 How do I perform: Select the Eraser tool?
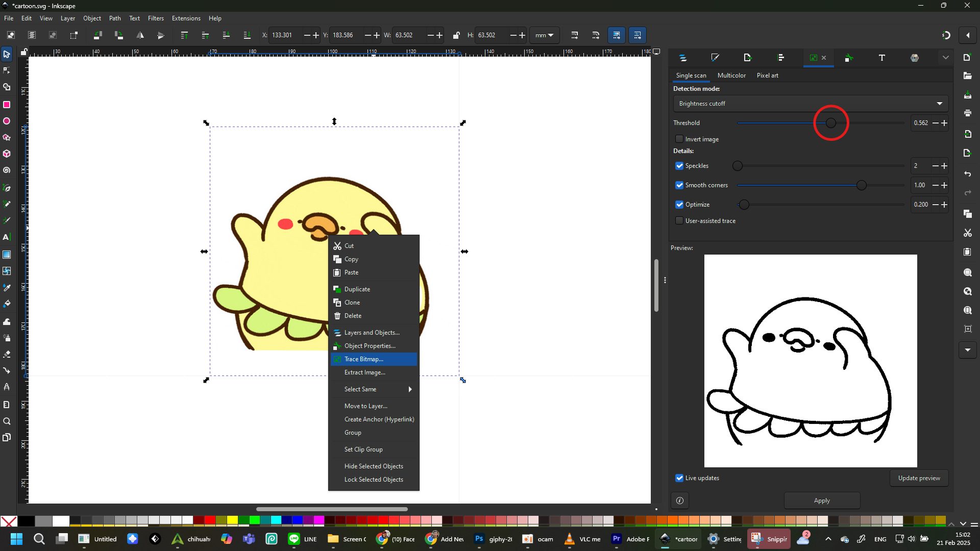(x=7, y=354)
